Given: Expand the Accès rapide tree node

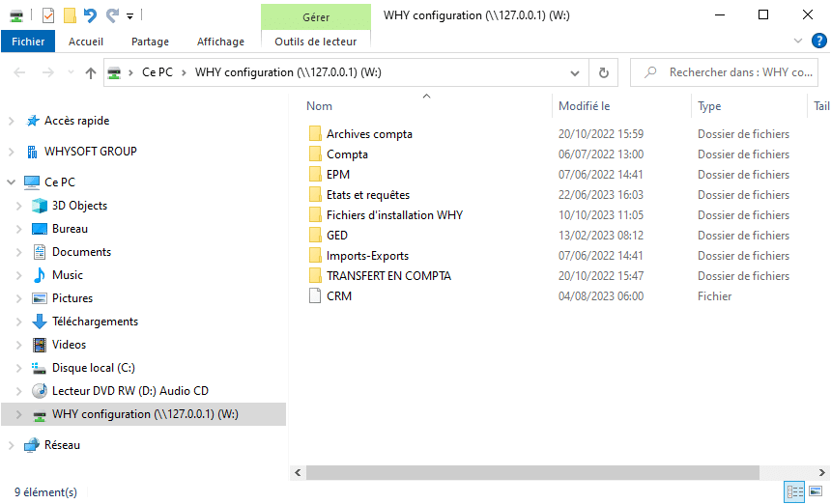Looking at the screenshot, I should coord(12,122).
